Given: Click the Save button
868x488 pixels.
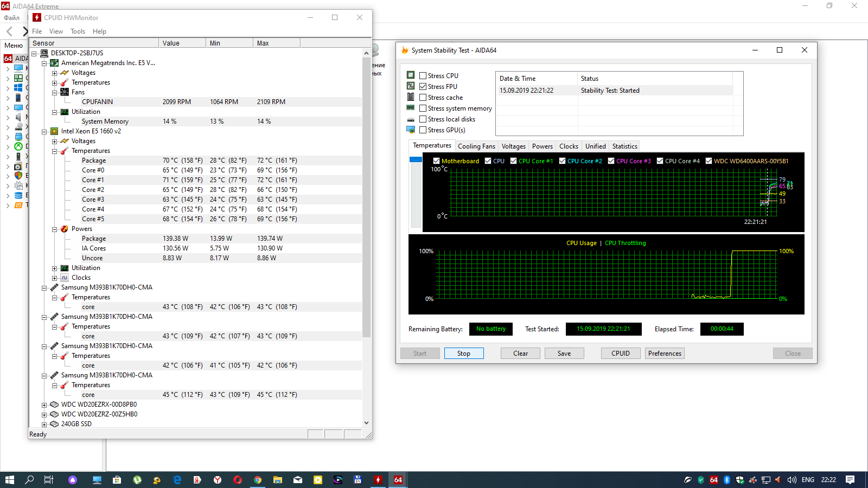Looking at the screenshot, I should tap(564, 354).
